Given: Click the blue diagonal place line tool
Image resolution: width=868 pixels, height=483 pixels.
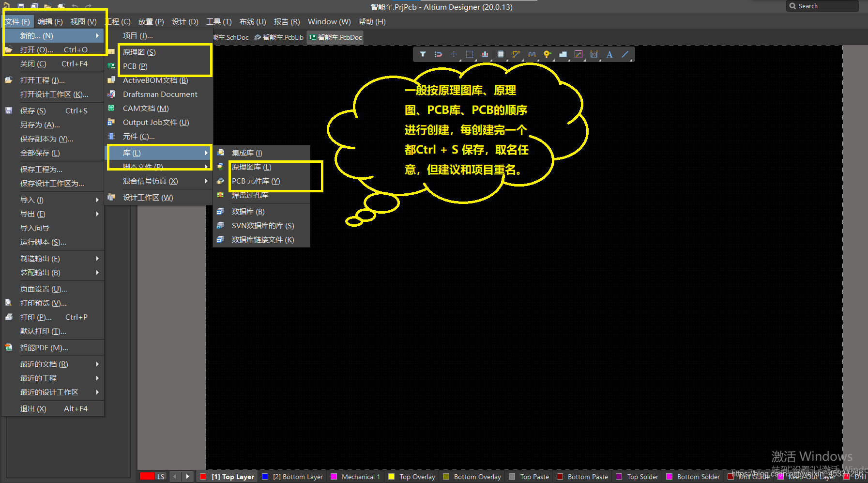Looking at the screenshot, I should (x=625, y=54).
